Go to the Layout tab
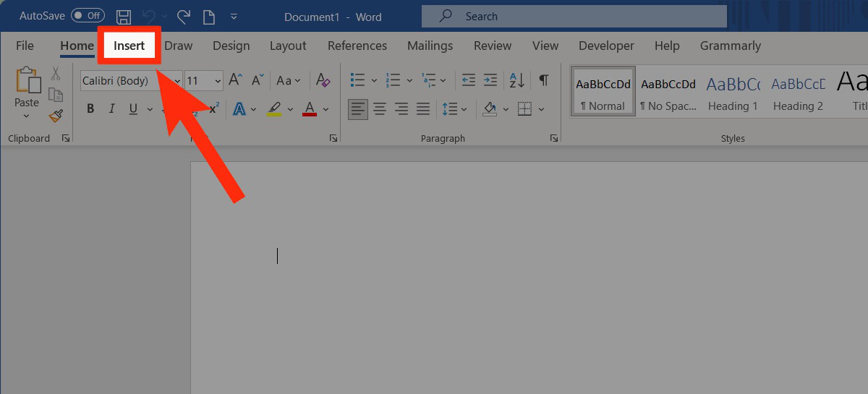The image size is (868, 394). 288,46
